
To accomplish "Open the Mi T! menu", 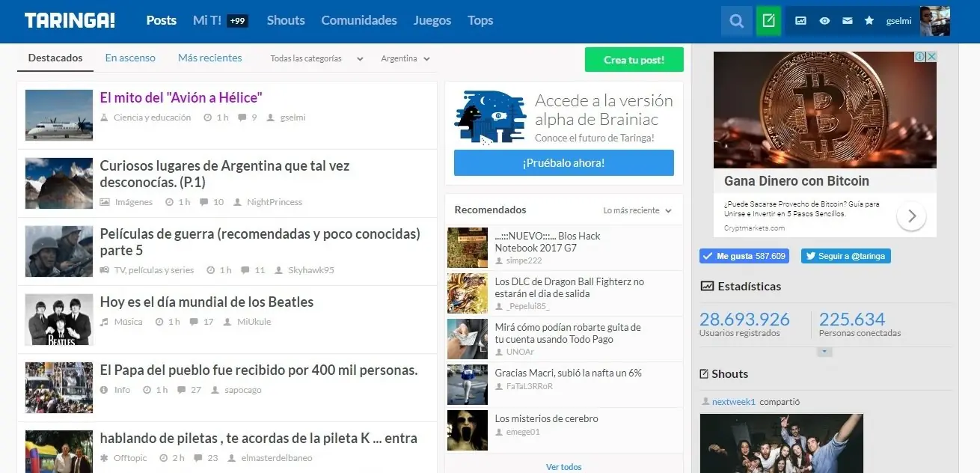I will 207,20.
